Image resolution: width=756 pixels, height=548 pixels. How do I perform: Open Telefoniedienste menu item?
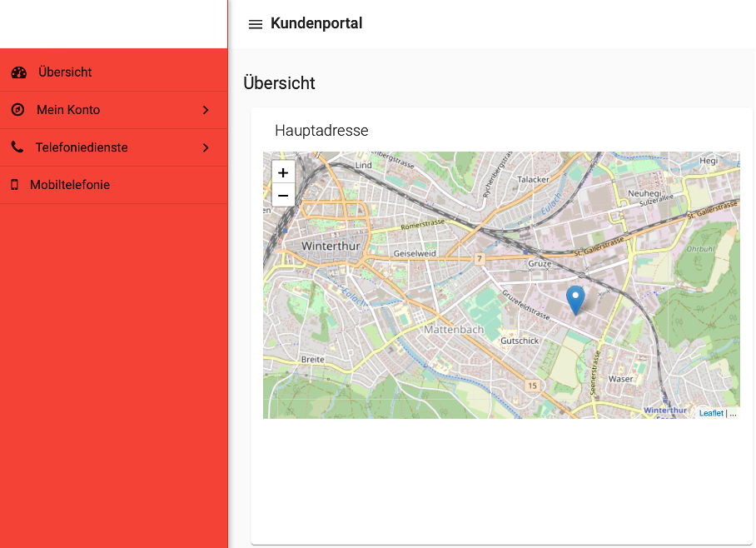pos(114,147)
